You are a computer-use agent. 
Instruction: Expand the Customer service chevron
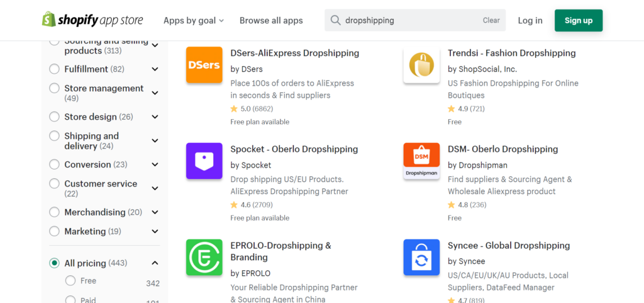click(155, 188)
